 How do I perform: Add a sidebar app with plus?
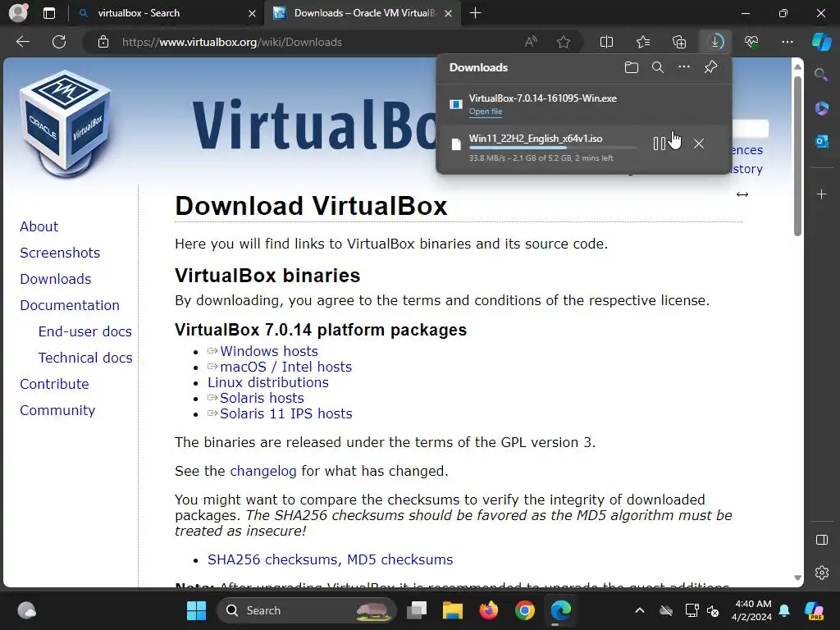pyautogui.click(x=821, y=194)
